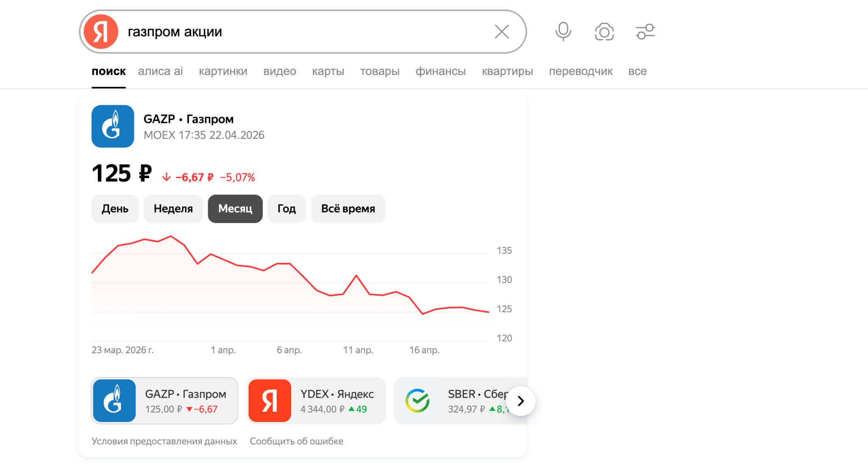Click the Gazprom logo in stock header
868x469 pixels.
click(113, 126)
